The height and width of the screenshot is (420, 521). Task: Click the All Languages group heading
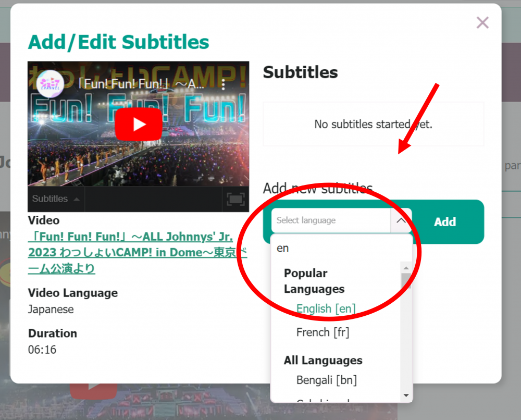(x=323, y=360)
